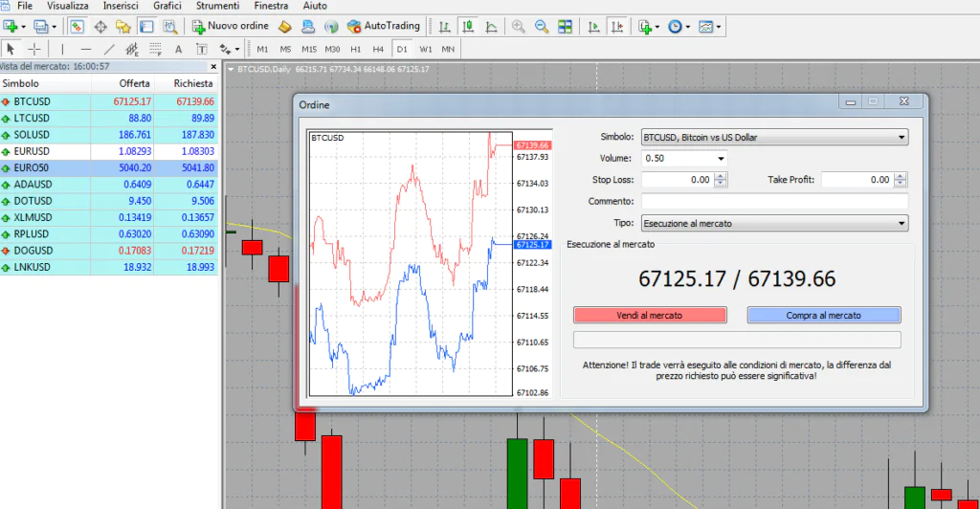This screenshot has width=980, height=509.
Task: Open the Grafici menu
Action: tap(167, 6)
